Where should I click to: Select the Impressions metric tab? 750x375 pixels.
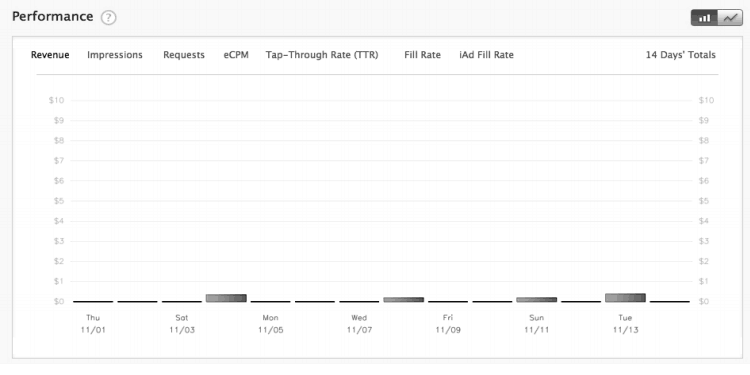[x=115, y=55]
